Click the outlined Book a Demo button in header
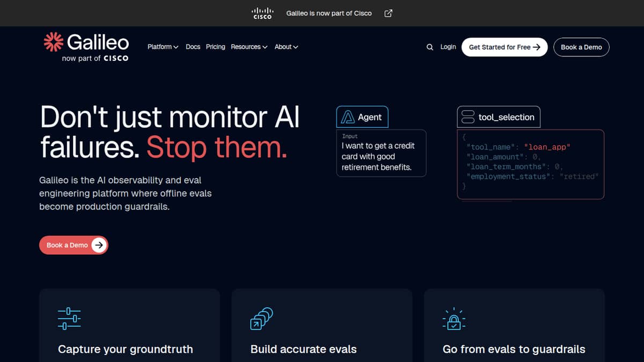644x362 pixels. pyautogui.click(x=581, y=47)
